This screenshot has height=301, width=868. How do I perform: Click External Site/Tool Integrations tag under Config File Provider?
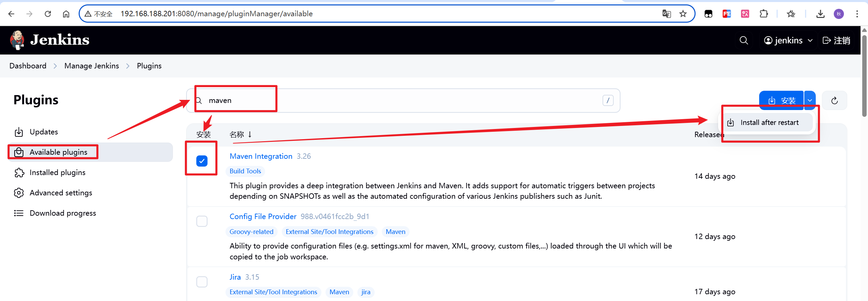(329, 232)
